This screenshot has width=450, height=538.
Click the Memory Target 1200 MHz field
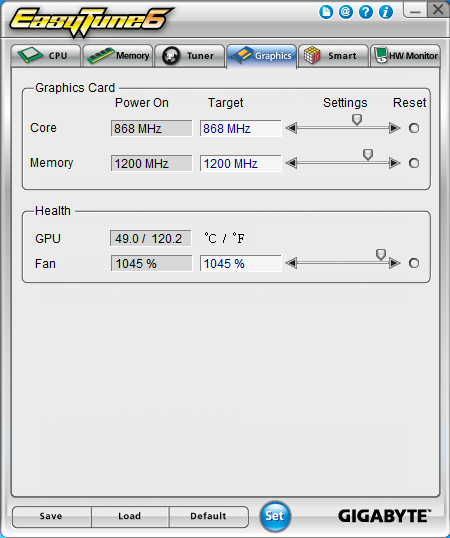point(241,163)
